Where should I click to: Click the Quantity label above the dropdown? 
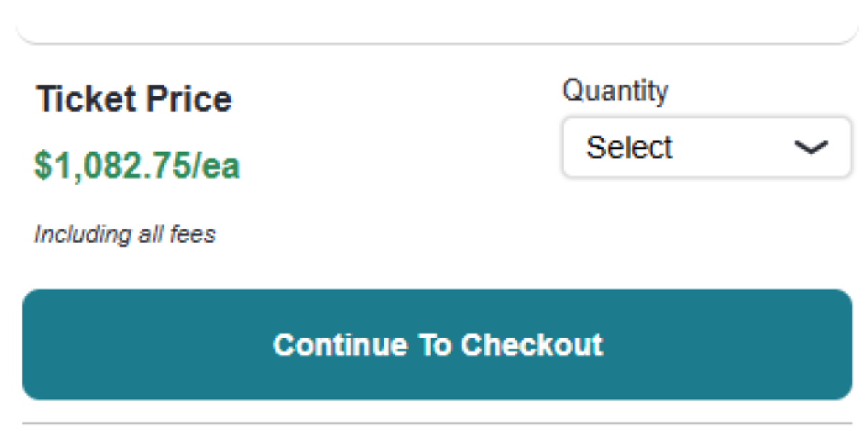(x=615, y=91)
